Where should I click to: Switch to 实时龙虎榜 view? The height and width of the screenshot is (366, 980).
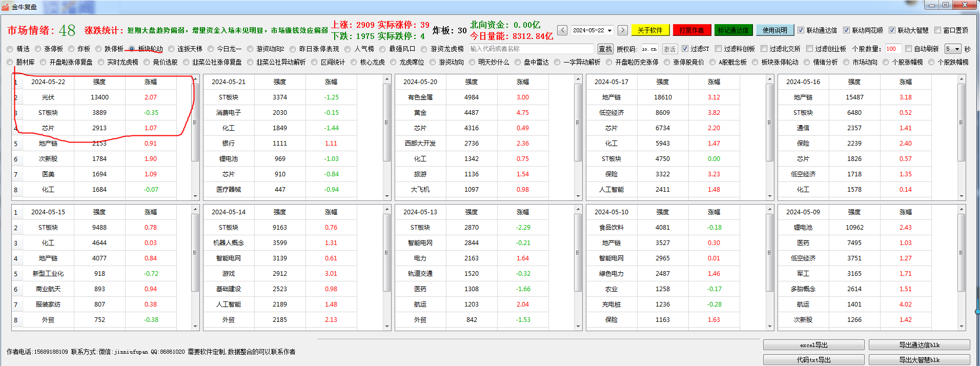tap(101, 62)
